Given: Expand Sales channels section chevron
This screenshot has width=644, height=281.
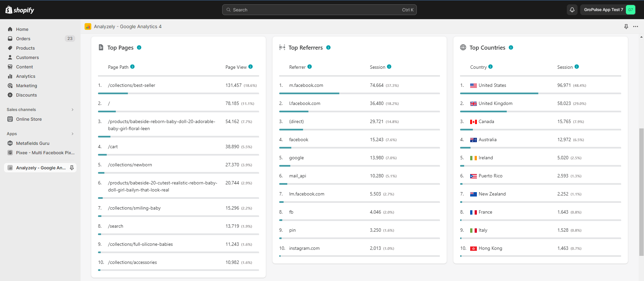Looking at the screenshot, I should [72, 110].
